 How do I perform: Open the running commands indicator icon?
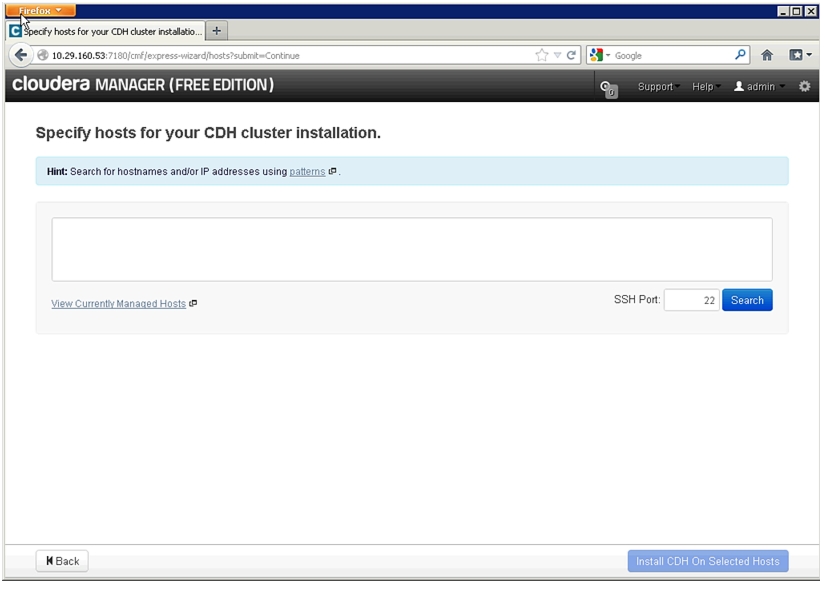[x=609, y=88]
